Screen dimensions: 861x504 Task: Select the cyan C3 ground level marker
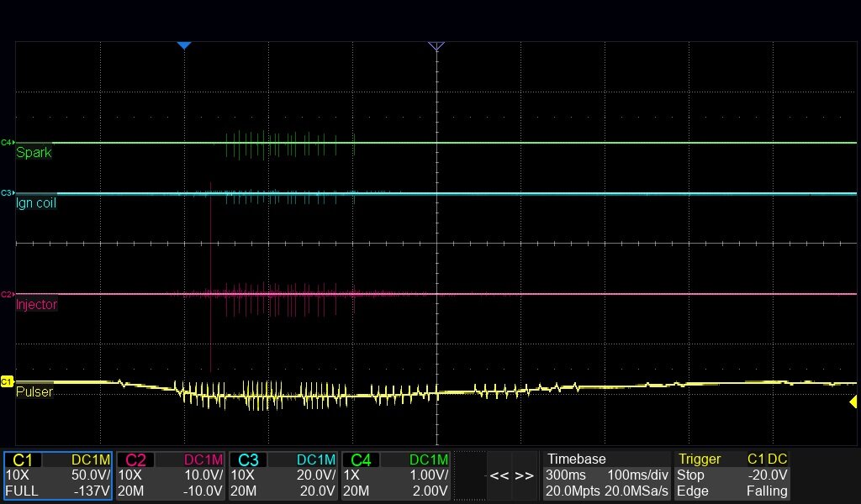[7, 193]
